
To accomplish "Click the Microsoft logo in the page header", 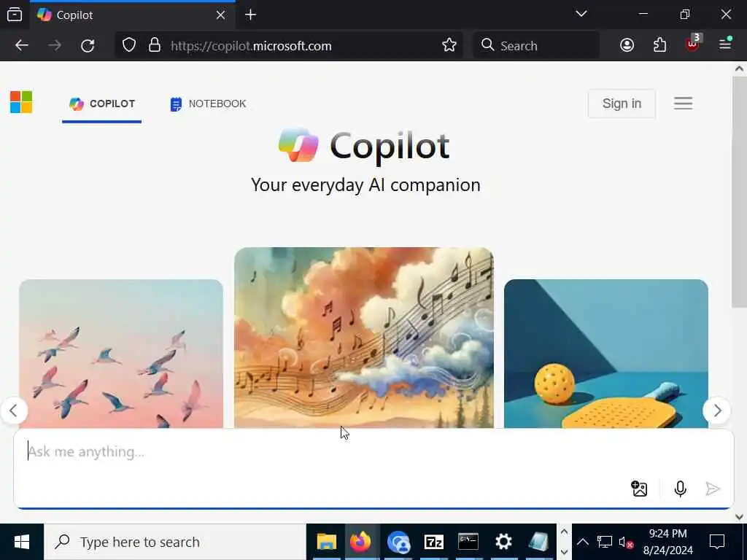I will (21, 102).
